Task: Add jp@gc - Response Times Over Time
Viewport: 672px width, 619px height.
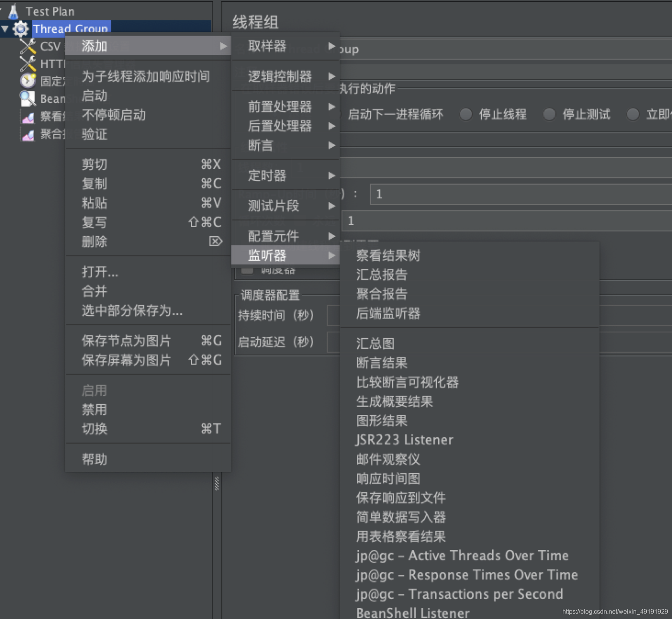Action: [x=470, y=575]
